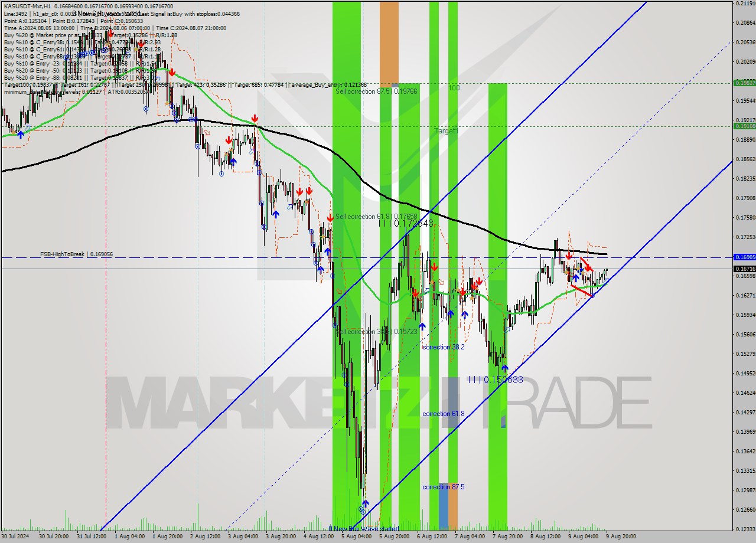Click the 'correction 38.2' blue label
This screenshot has width=756, height=543.
444,347
